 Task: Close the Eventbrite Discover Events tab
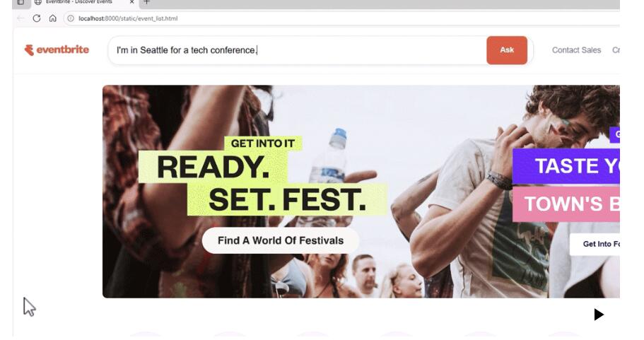click(131, 2)
